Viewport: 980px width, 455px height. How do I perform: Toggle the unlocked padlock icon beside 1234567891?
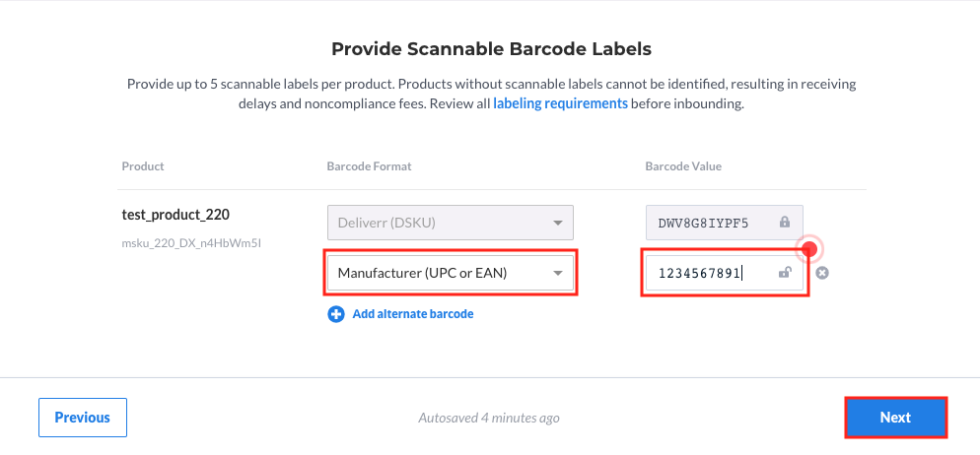coord(785,272)
